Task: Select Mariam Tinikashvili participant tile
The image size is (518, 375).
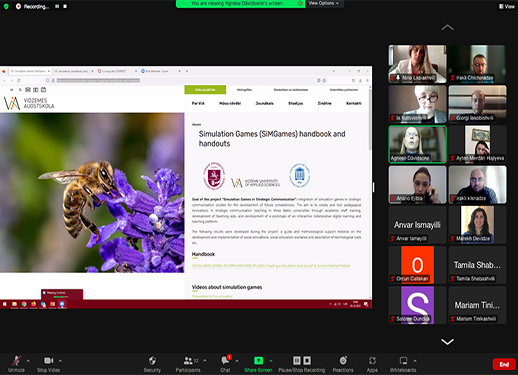Action: click(x=477, y=305)
